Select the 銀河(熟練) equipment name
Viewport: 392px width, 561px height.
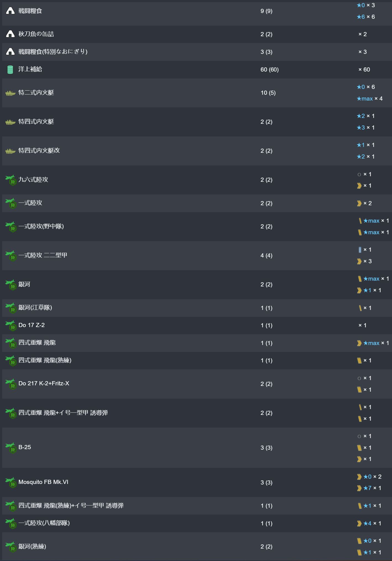32,546
